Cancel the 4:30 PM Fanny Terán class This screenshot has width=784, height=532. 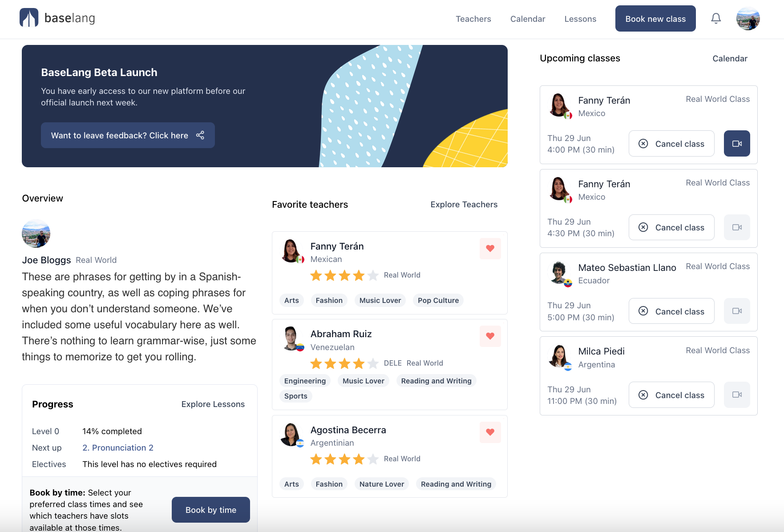pyautogui.click(x=671, y=227)
